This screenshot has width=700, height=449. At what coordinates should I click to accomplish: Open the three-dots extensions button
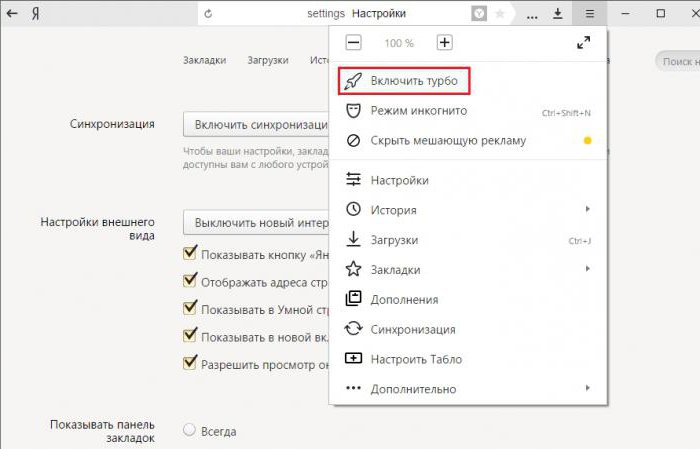click(x=532, y=17)
